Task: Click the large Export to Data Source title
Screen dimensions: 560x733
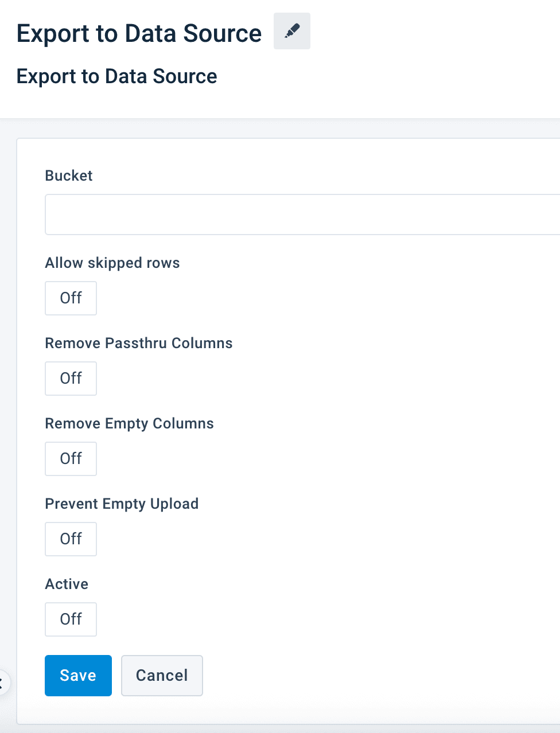Action: coord(139,33)
